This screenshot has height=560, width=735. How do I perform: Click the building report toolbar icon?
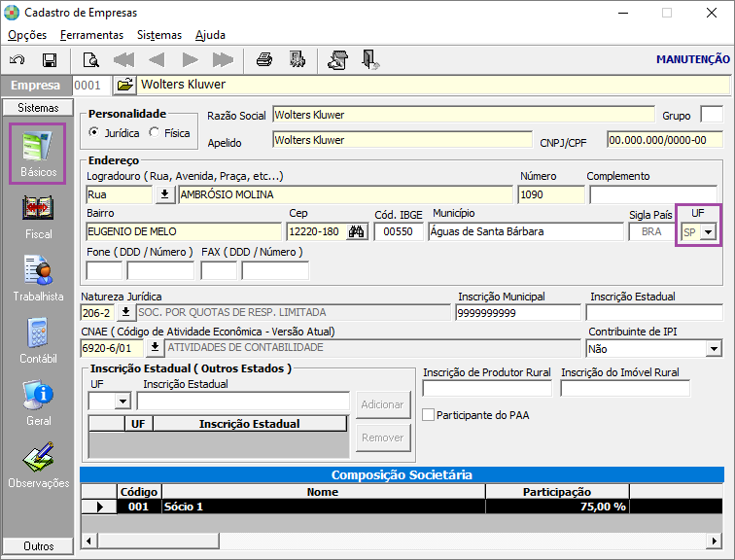click(x=297, y=60)
